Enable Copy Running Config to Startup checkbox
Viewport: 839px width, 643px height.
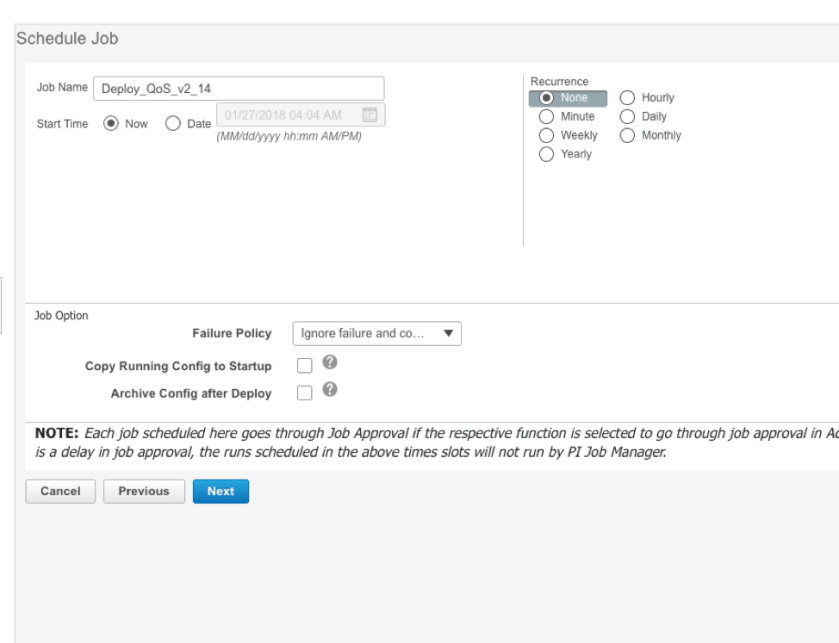pyautogui.click(x=305, y=366)
